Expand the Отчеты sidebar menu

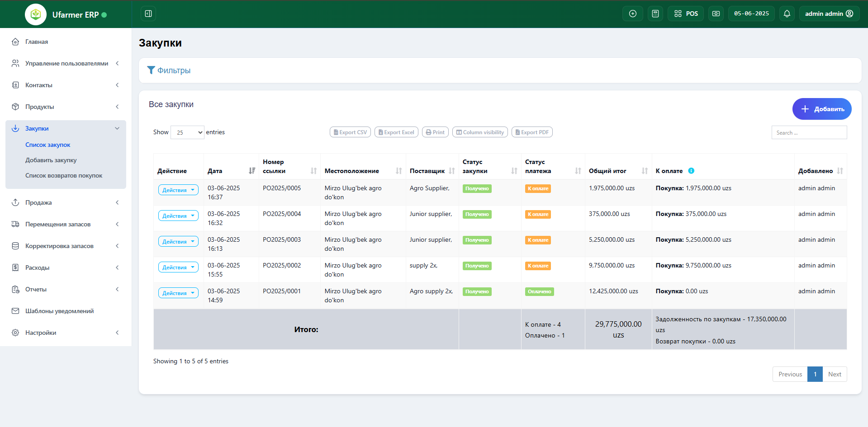tap(66, 289)
